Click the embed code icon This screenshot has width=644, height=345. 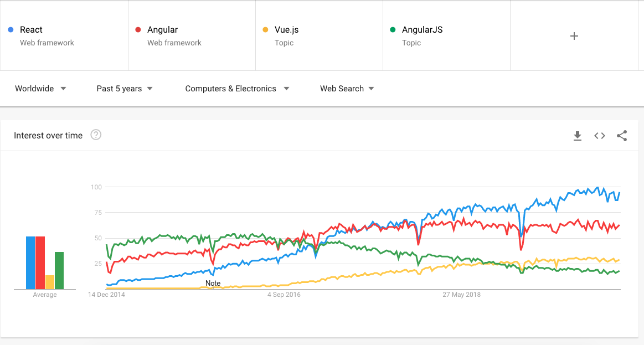(600, 136)
